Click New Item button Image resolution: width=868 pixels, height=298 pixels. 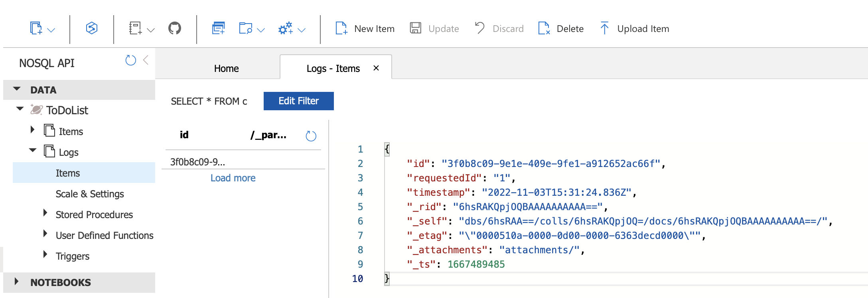point(365,28)
